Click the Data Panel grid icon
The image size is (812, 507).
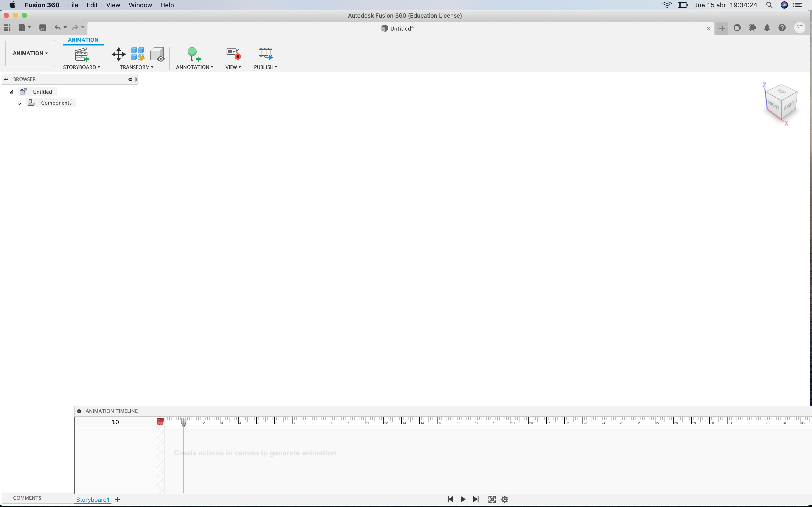[7, 28]
